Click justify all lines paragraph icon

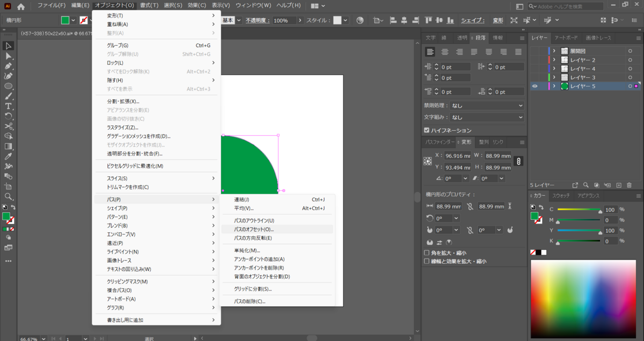tap(518, 52)
